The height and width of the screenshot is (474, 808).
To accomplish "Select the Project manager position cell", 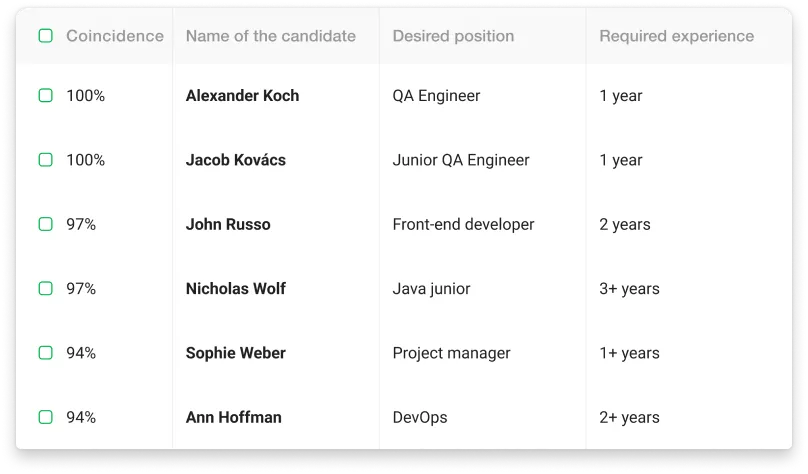I will (x=451, y=352).
